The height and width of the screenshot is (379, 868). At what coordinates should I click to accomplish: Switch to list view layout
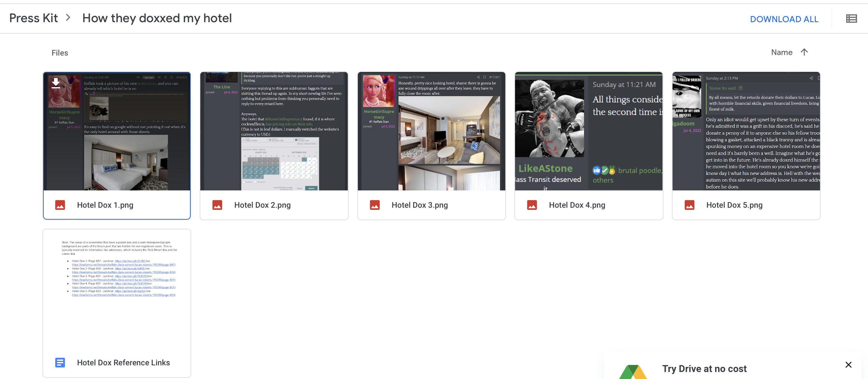[x=851, y=19]
